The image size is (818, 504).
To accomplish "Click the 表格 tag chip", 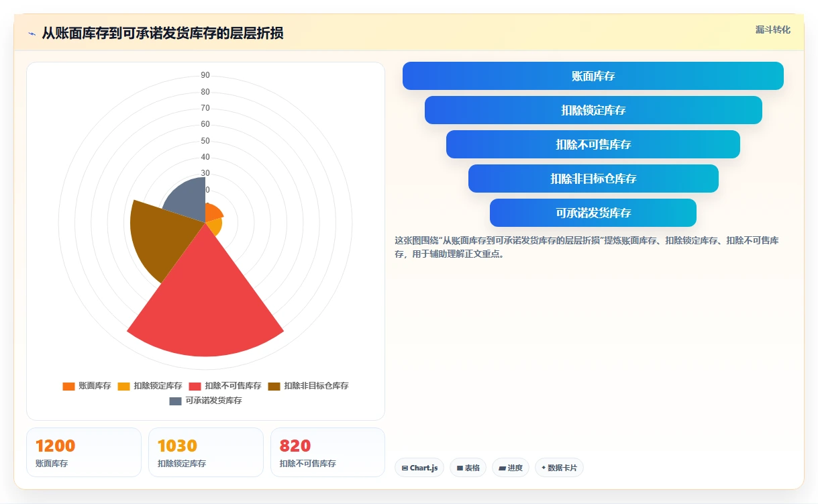I will 468,468.
